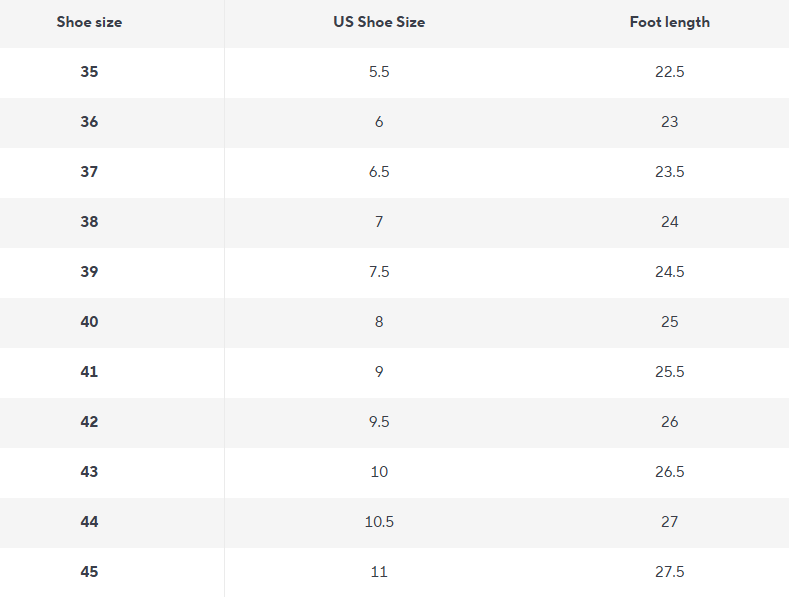Select shoe size 35 row label
789x597 pixels.
coord(90,72)
